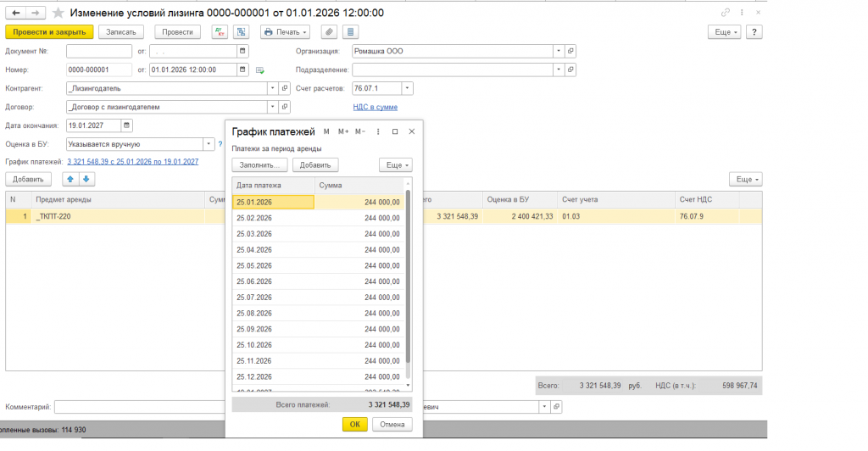Open Организация card via open button

click(570, 51)
